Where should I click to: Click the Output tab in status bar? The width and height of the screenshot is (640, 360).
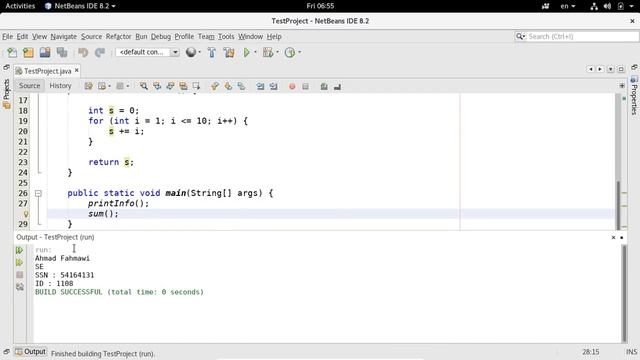[31, 352]
